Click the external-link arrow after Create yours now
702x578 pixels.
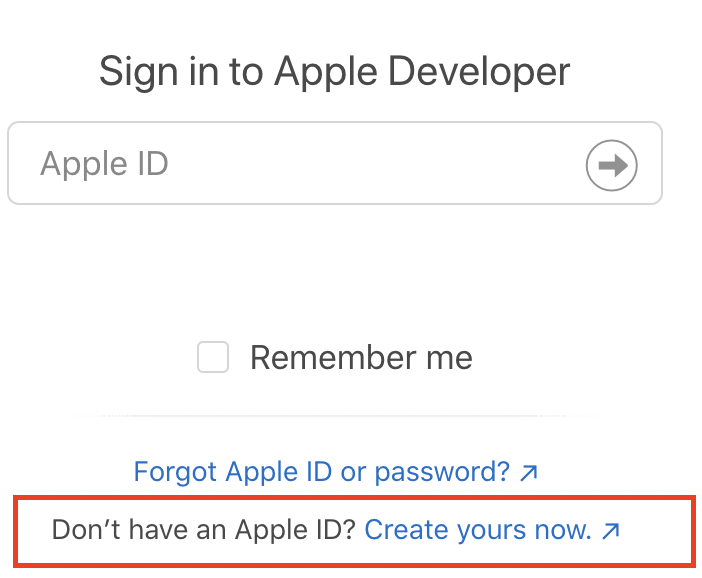(611, 531)
